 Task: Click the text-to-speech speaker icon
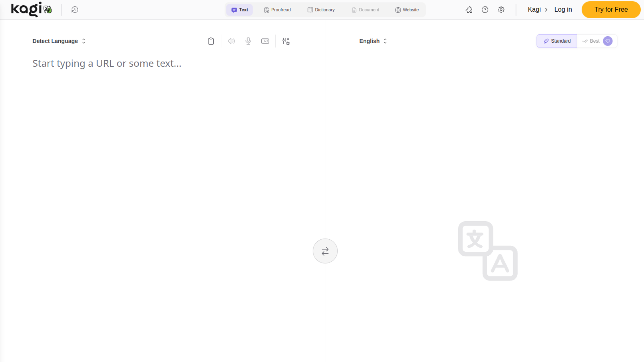[231, 41]
